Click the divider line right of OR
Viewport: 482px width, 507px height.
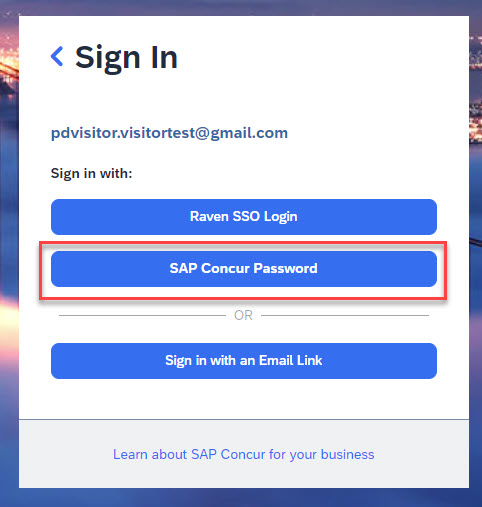345,315
